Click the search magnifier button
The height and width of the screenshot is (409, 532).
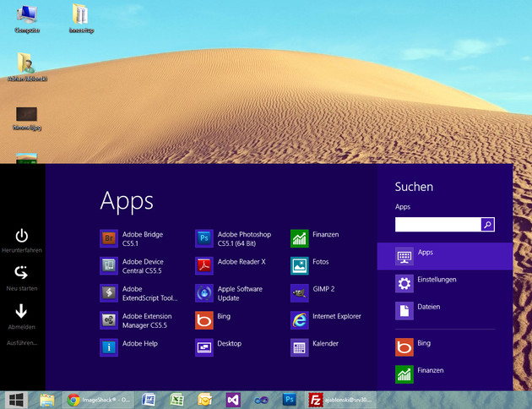pos(487,224)
